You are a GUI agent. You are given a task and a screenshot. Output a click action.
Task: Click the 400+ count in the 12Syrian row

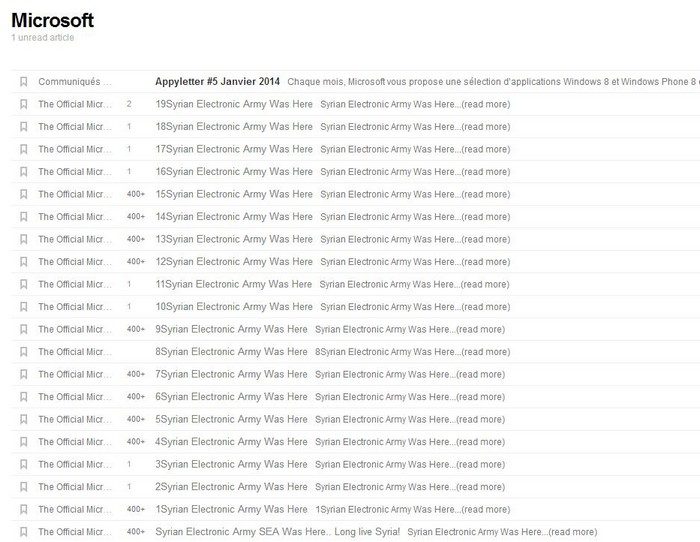(x=136, y=262)
